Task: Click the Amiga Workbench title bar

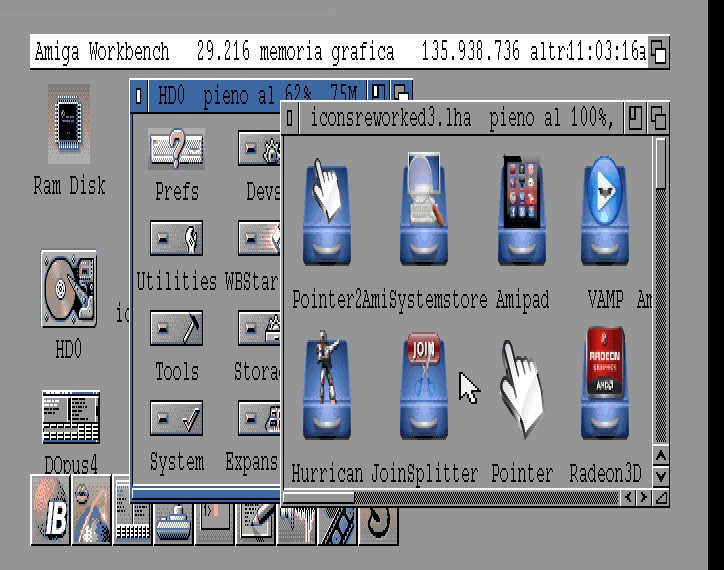Action: pyautogui.click(x=300, y=52)
